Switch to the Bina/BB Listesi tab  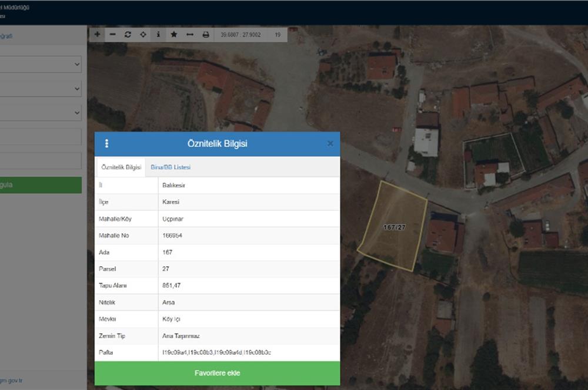point(171,167)
